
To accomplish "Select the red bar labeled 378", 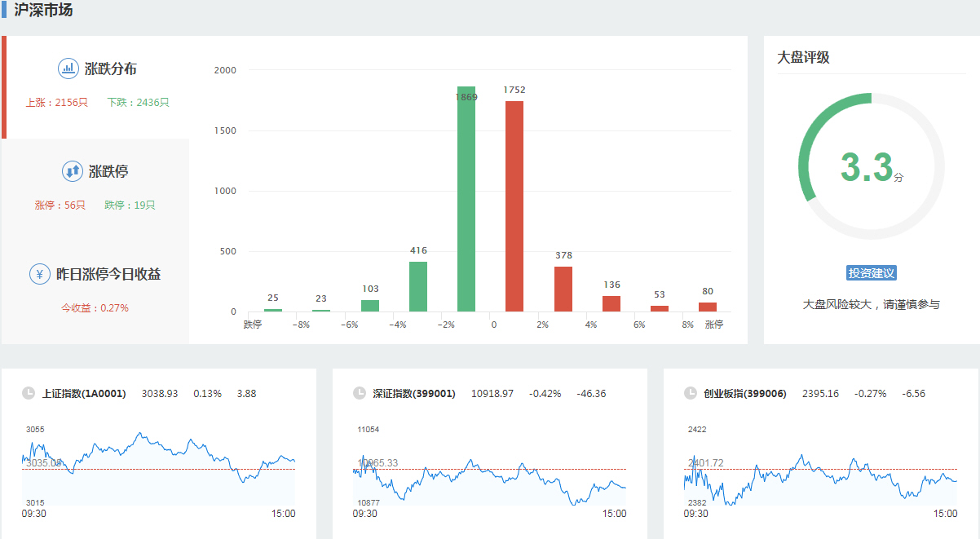I will coord(563,289).
